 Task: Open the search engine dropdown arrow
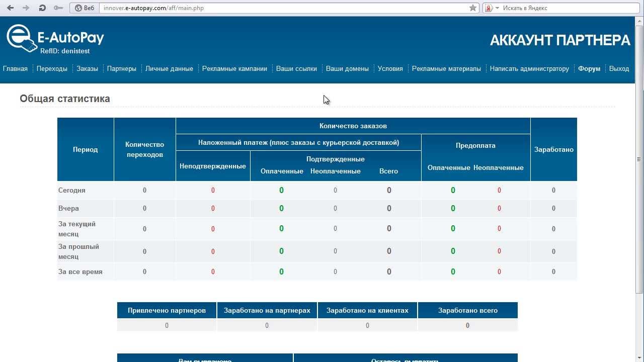click(497, 8)
